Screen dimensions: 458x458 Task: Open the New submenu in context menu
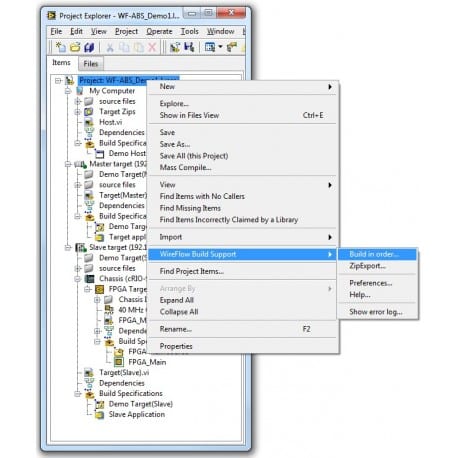242,87
